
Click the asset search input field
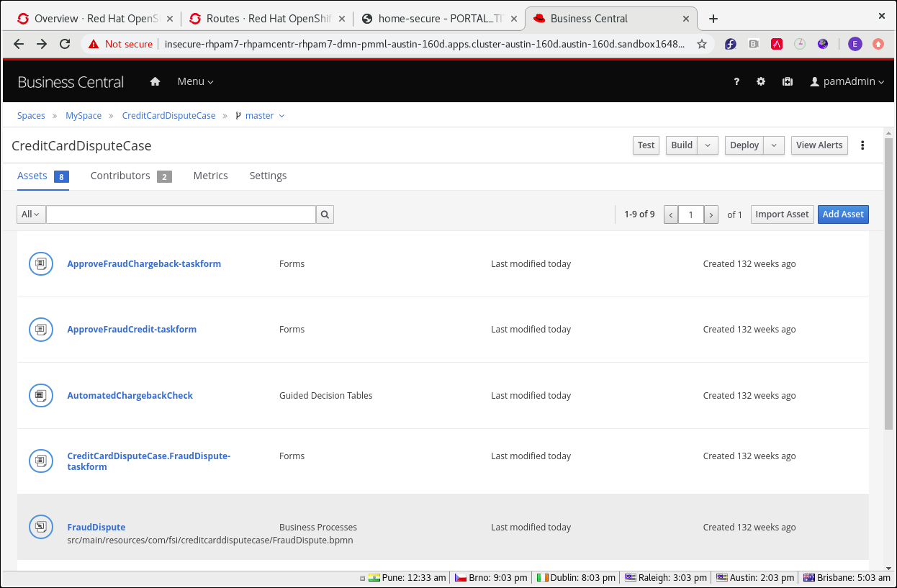181,214
